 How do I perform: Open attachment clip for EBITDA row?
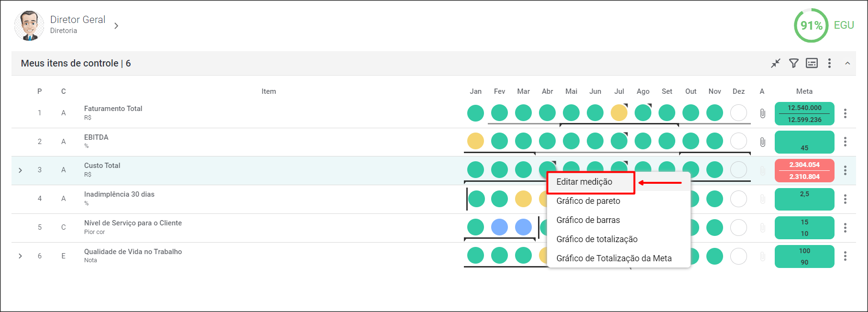tap(762, 142)
